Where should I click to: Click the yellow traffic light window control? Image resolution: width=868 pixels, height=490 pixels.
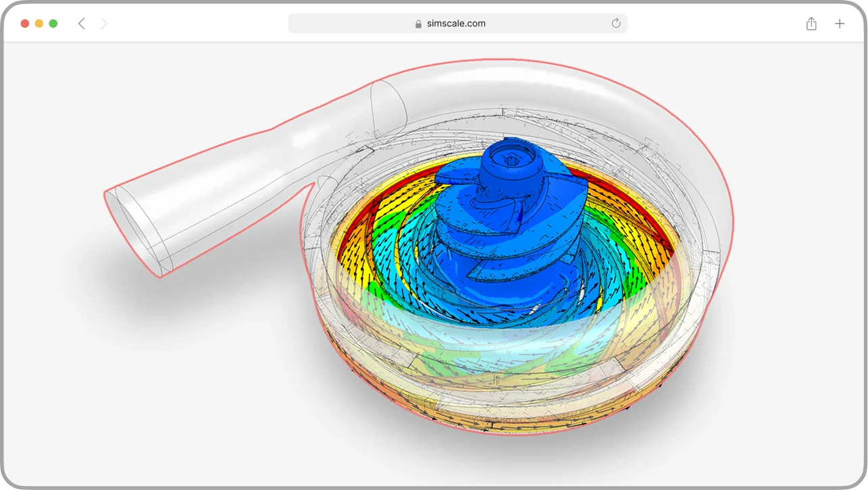pyautogui.click(x=39, y=22)
